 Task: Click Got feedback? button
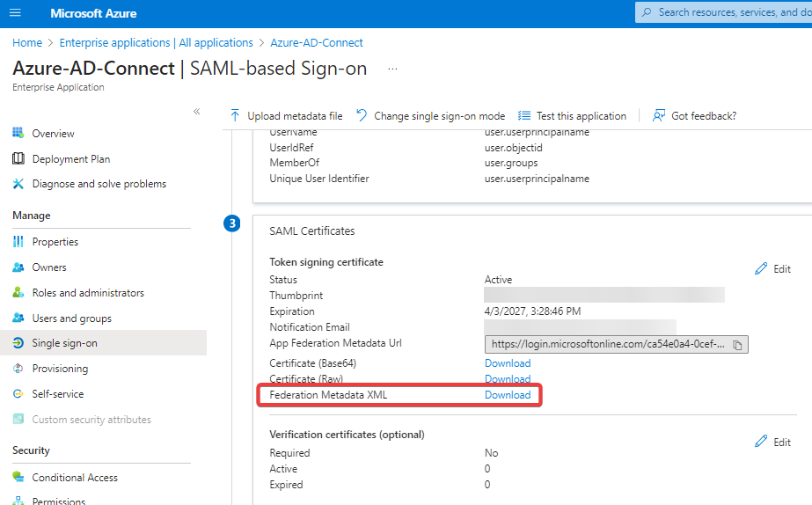pos(694,116)
